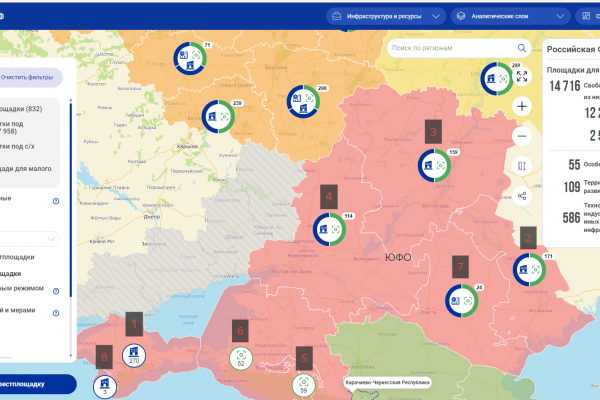Click the left panel vertical scrollbar
600x400 pixels.
pyautogui.click(x=71, y=199)
